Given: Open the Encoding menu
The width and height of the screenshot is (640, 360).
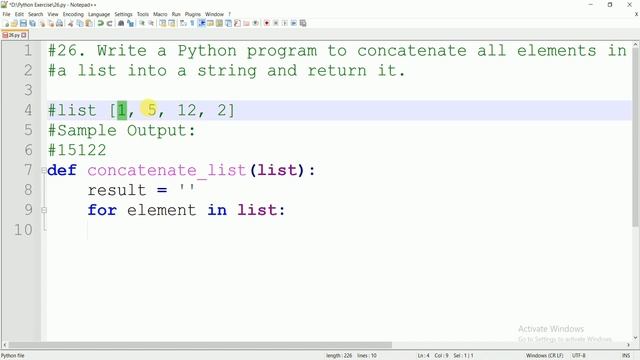Looking at the screenshot, I should pos(73,14).
